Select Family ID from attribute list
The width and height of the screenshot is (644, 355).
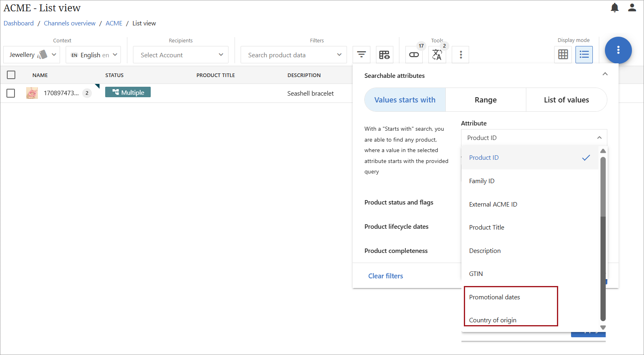tap(482, 181)
